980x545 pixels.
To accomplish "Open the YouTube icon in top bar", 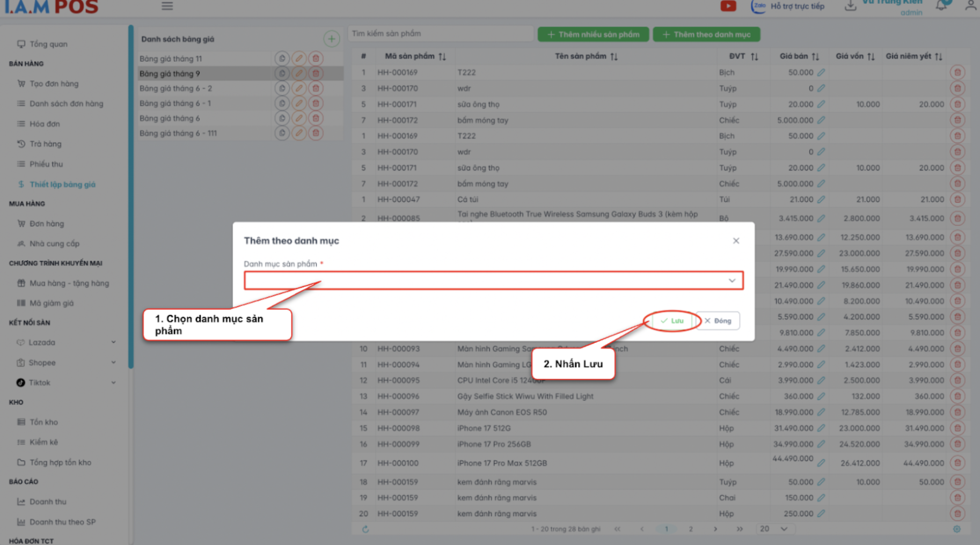I will [728, 6].
